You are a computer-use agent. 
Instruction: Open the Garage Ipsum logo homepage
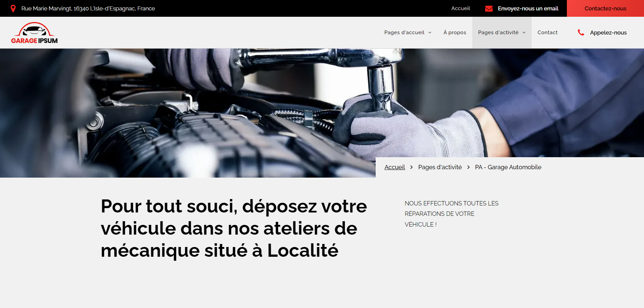click(34, 33)
